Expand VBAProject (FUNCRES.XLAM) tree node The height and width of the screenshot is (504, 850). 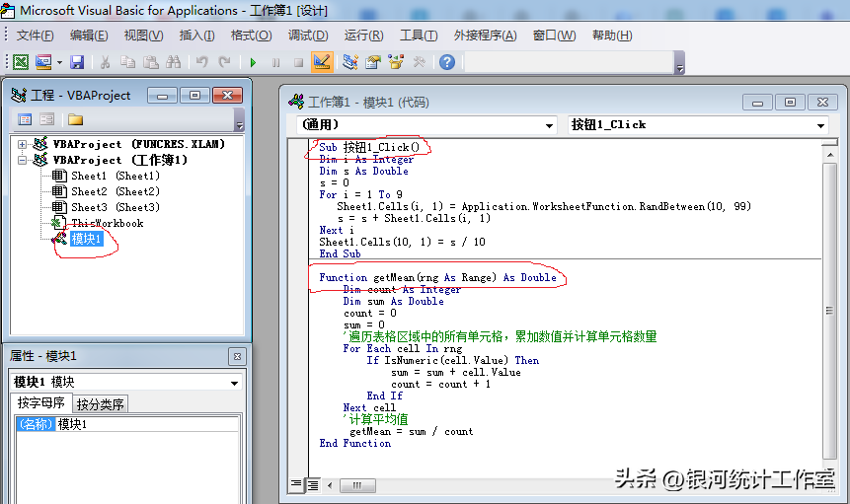coord(22,145)
